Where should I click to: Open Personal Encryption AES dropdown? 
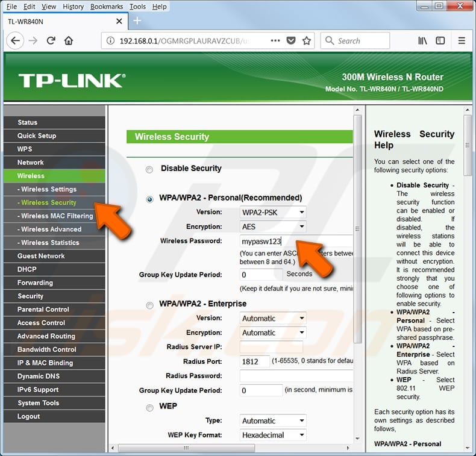point(272,226)
